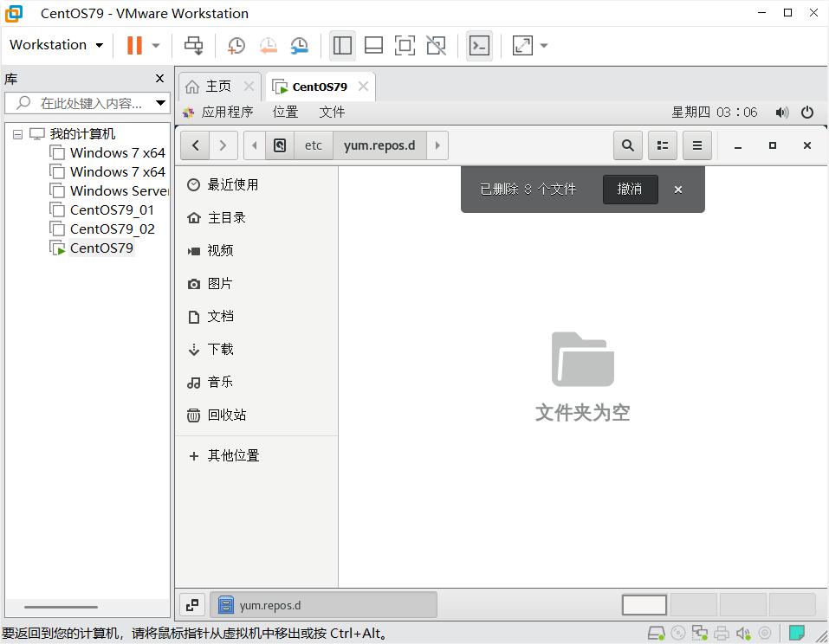829x644 pixels.
Task: Switch to the first workspace box
Action: [x=644, y=605]
